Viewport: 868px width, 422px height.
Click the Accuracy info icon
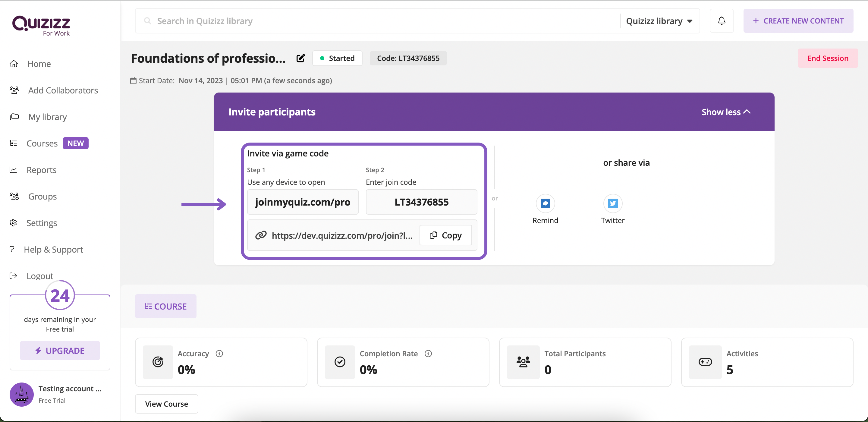click(x=219, y=353)
